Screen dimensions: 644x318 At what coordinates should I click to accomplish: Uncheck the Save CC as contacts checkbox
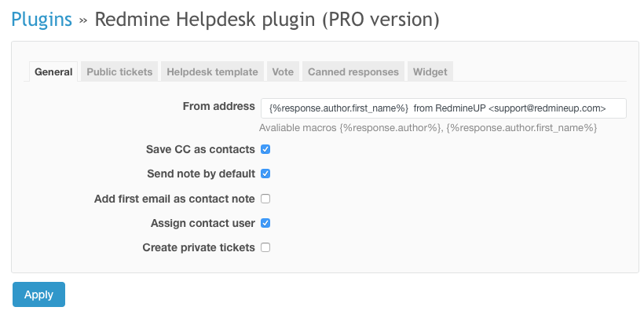265,149
